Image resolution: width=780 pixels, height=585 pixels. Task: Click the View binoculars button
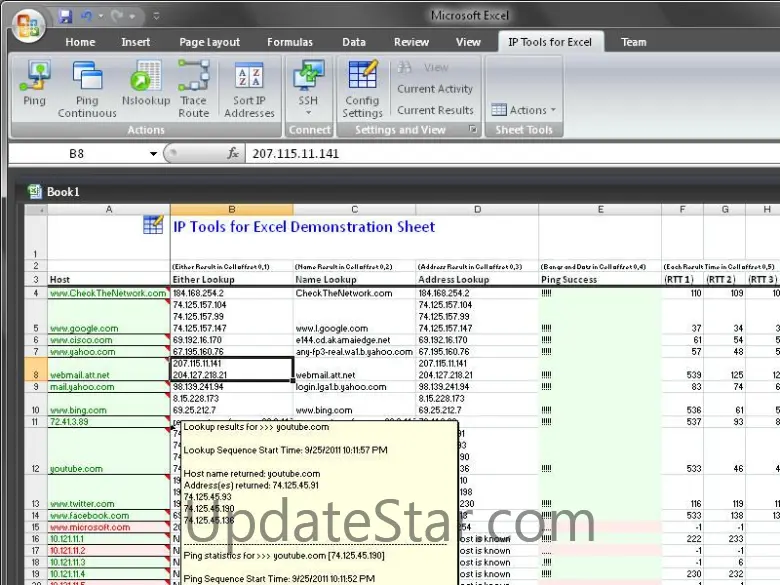[x=423, y=68]
